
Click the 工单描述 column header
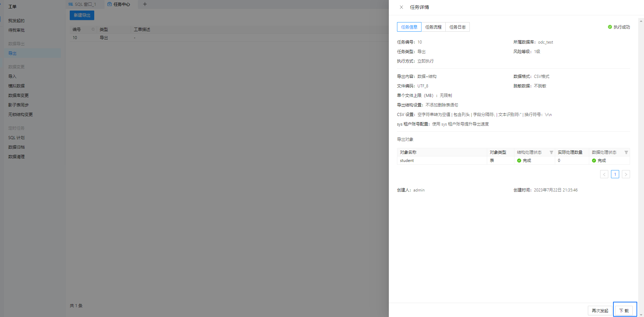[x=142, y=30]
